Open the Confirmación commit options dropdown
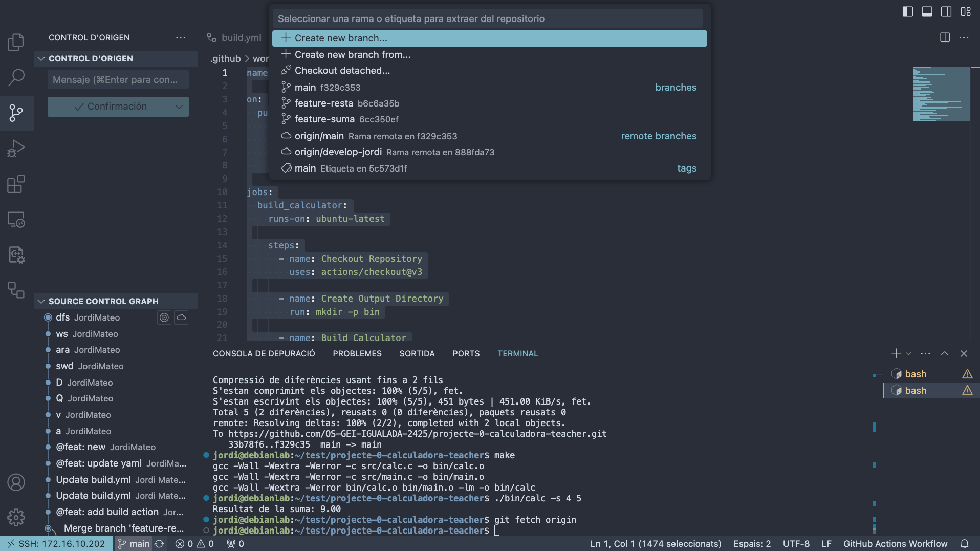 pos(179,107)
